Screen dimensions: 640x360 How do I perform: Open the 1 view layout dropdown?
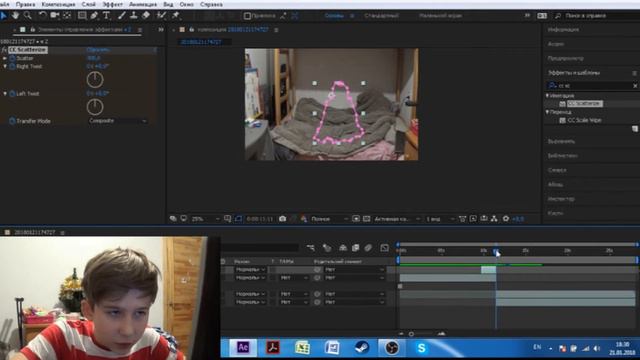(440, 219)
